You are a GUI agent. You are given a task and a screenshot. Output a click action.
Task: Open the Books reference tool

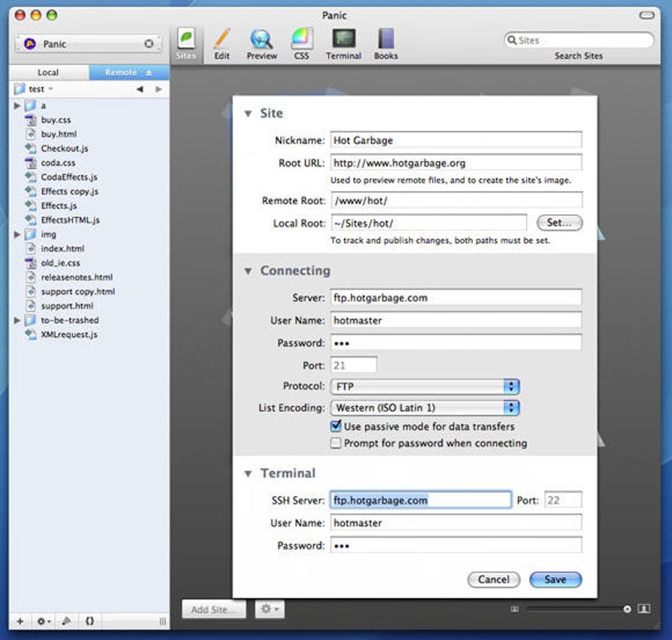(385, 44)
